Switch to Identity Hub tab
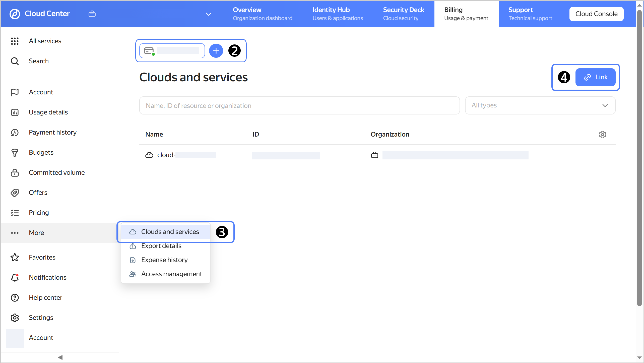This screenshot has height=363, width=644. tap(338, 14)
